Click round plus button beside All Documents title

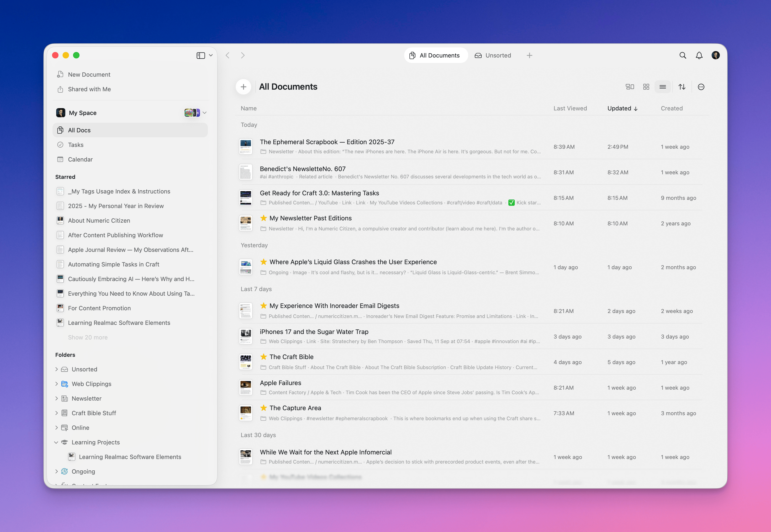(x=243, y=87)
